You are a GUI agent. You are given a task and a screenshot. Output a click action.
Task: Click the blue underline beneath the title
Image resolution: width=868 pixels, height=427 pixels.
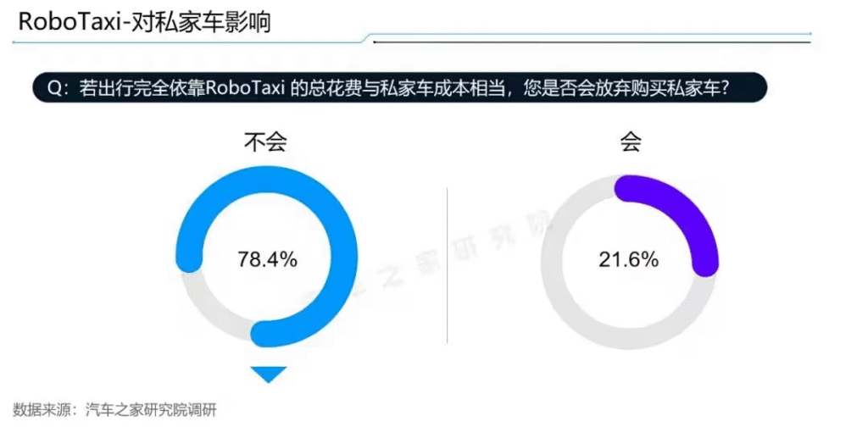pyautogui.click(x=188, y=42)
